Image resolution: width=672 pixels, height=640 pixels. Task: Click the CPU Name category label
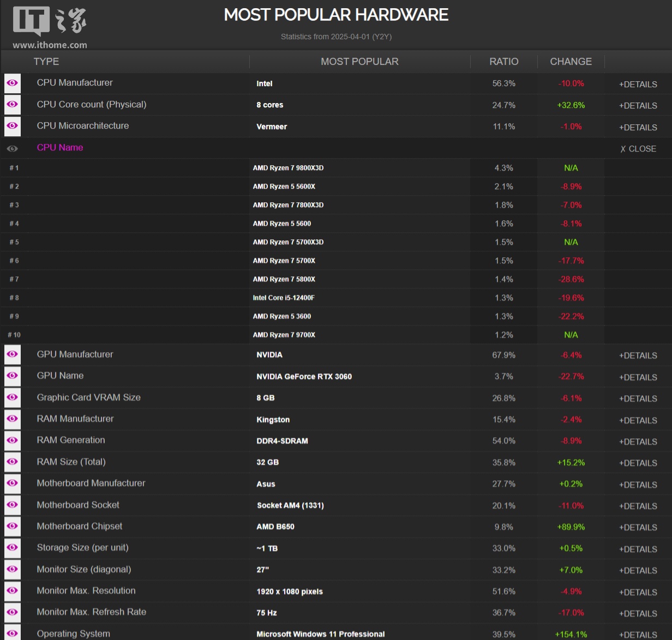[60, 147]
